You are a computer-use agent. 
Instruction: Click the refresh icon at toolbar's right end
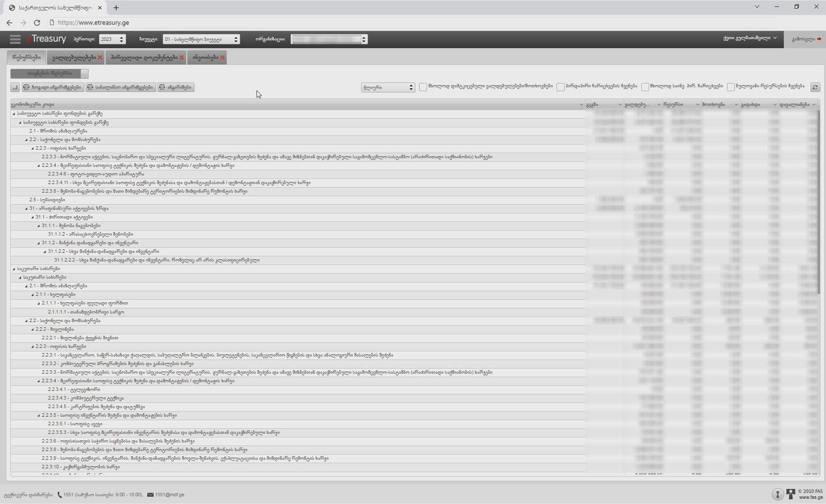pos(815,87)
